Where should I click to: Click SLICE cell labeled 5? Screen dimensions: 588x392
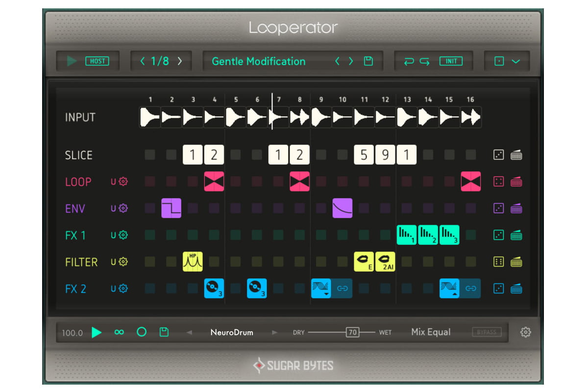364,155
